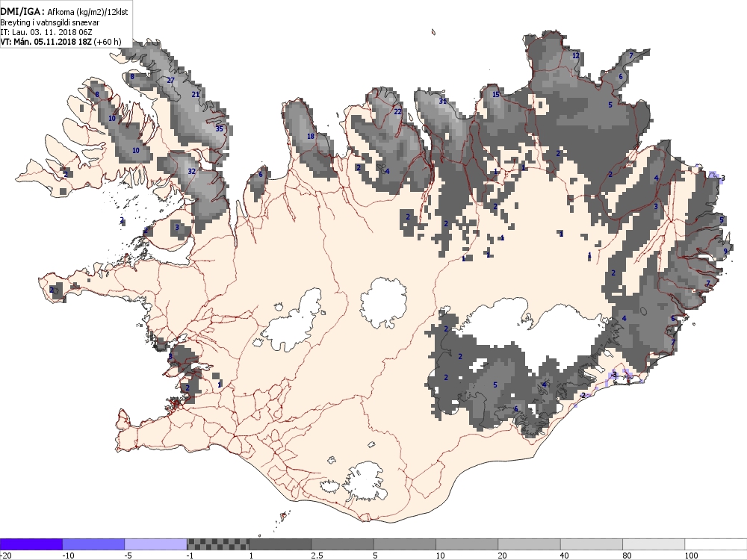
Task: Click the dark violet -20 to -10 legend swatch
Action: click(x=31, y=544)
